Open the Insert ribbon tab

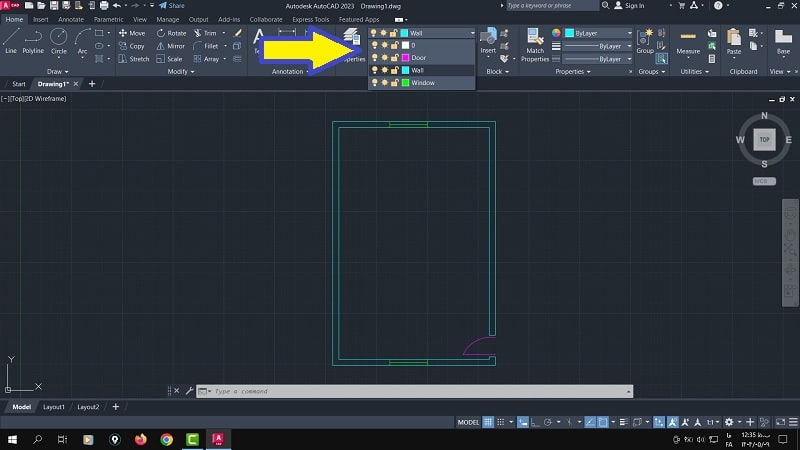click(x=41, y=19)
